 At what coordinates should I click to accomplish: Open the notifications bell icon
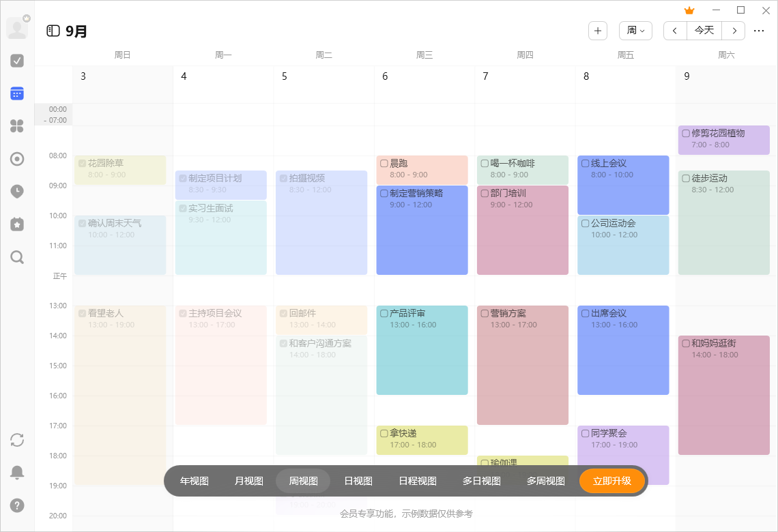point(17,473)
